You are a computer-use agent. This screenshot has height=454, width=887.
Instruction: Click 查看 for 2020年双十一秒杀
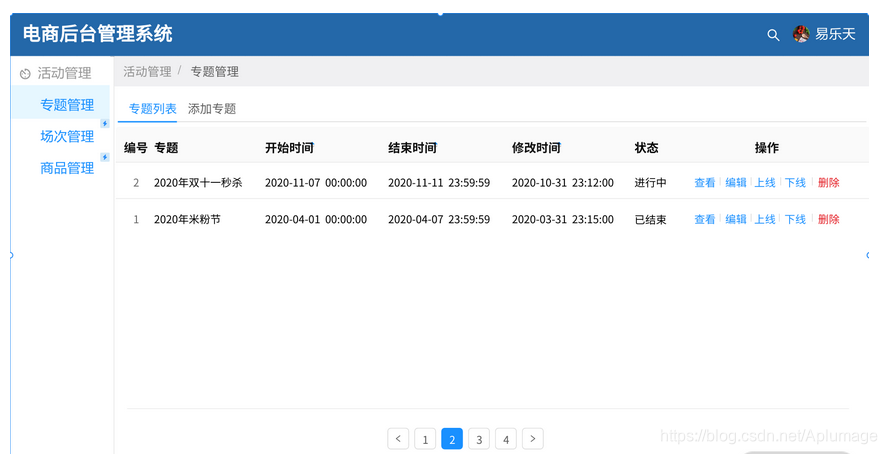click(x=705, y=183)
